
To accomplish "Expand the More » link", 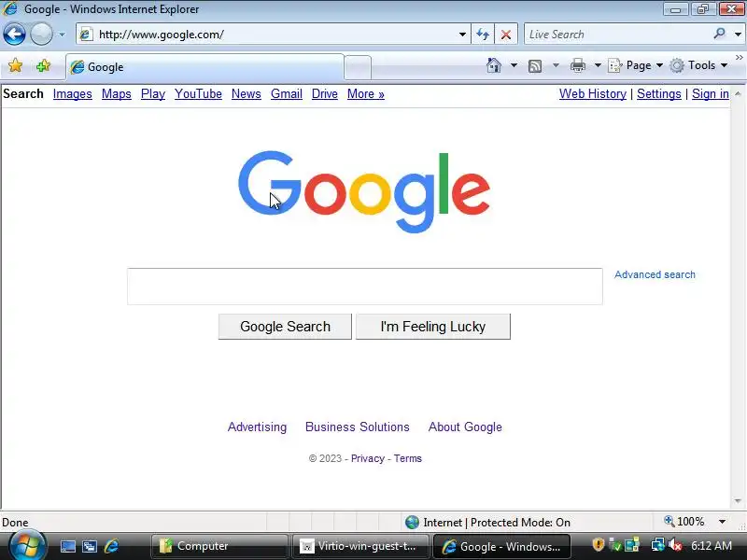I will pyautogui.click(x=366, y=94).
